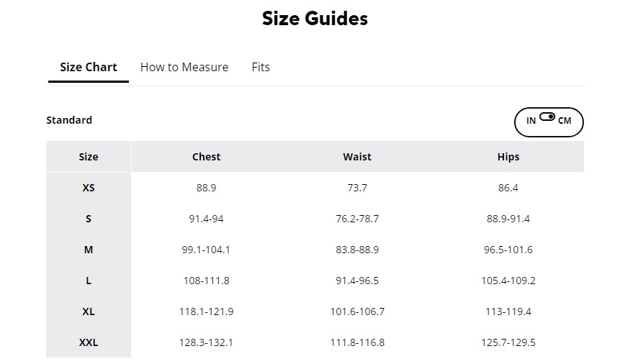The height and width of the screenshot is (364, 638).
Task: Select the Size Chart tab
Action: (x=89, y=67)
